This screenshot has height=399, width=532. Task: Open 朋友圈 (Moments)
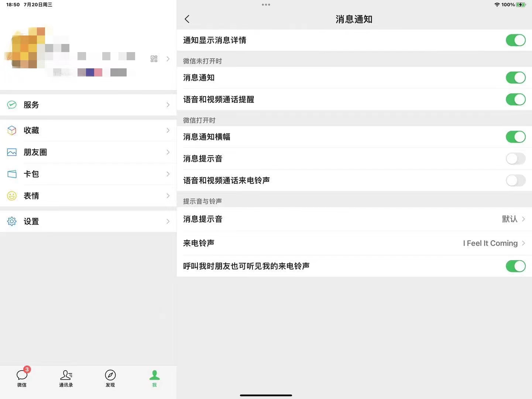[x=88, y=152]
